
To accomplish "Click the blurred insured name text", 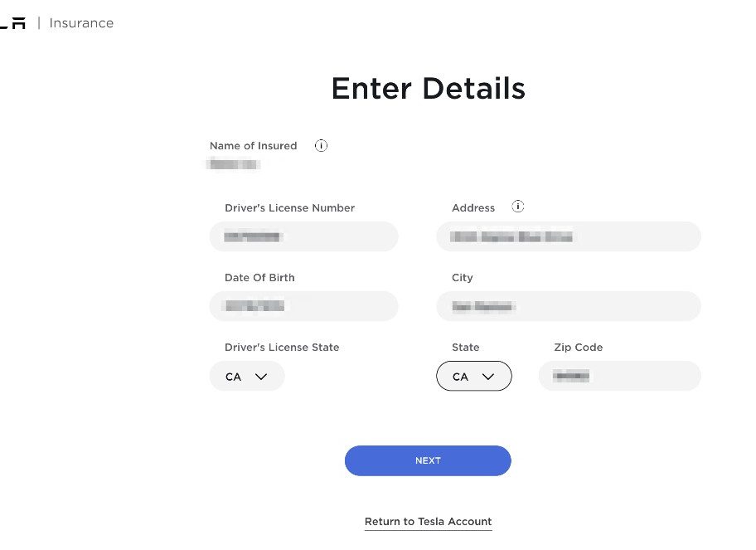I will 234,164.
